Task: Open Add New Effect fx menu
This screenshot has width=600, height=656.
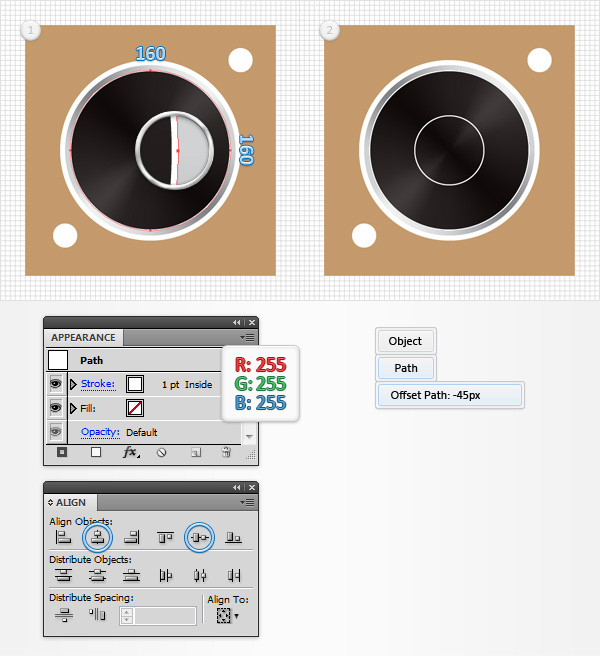Action: [x=131, y=452]
